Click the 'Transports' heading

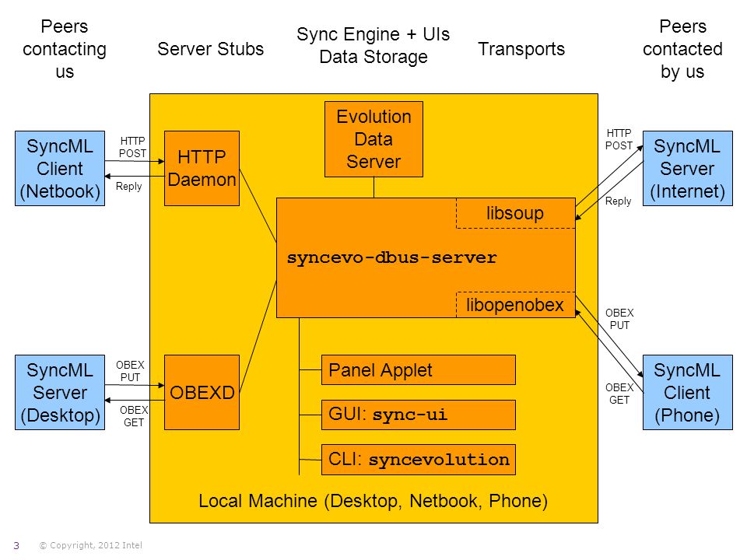coord(521,49)
